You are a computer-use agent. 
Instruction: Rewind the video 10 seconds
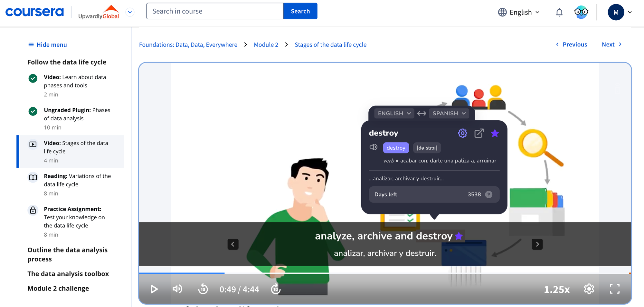pyautogui.click(x=203, y=289)
